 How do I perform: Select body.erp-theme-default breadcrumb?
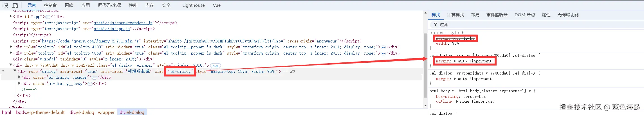[x=40, y=112]
